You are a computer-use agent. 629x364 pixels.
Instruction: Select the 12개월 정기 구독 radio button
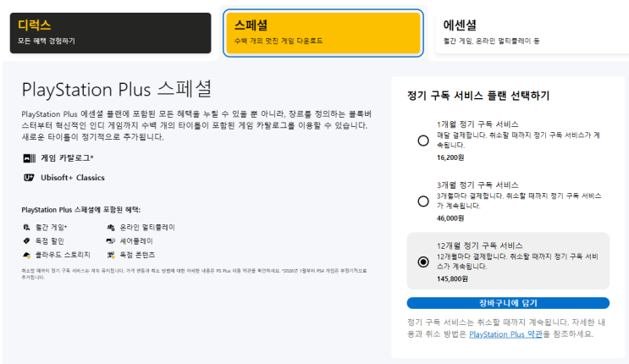click(423, 262)
